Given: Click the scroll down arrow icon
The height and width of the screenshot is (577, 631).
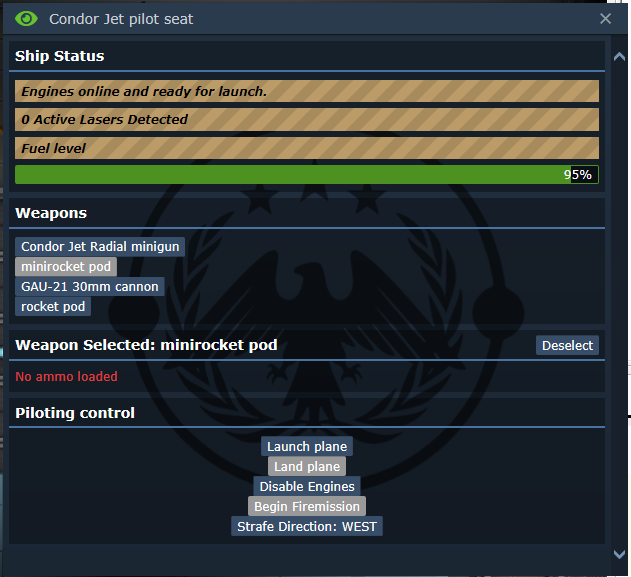Looking at the screenshot, I should [619, 554].
